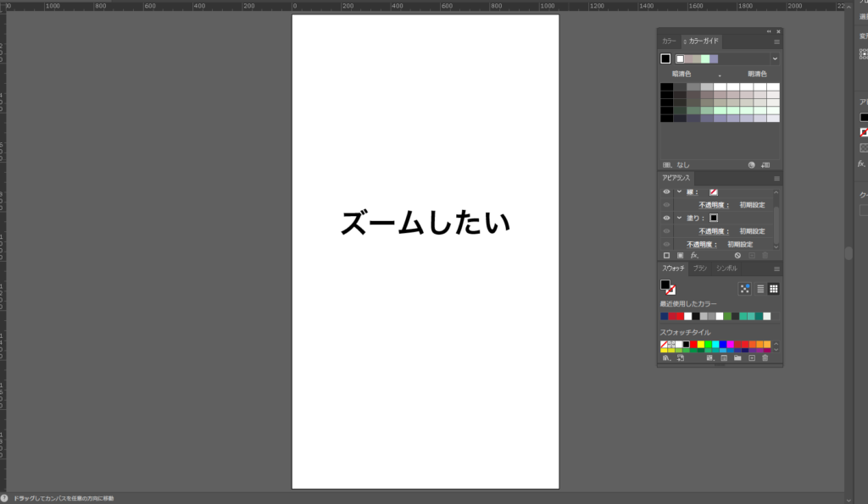Click the fx add effect icon in Appearance panel
The height and width of the screenshot is (504, 868).
click(x=694, y=255)
